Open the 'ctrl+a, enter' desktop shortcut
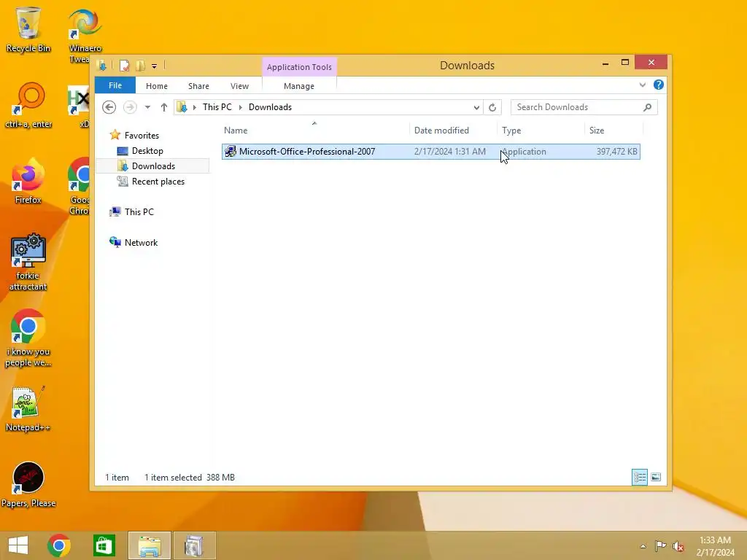Screen dimensions: 747x560 28,105
